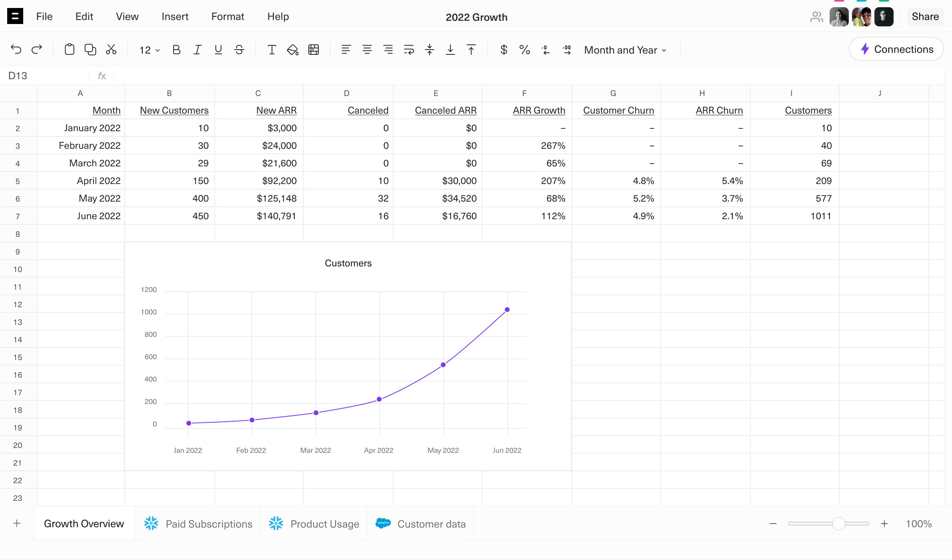The image size is (952, 560).
Task: Open the font size 12 dropdown
Action: coord(149,50)
